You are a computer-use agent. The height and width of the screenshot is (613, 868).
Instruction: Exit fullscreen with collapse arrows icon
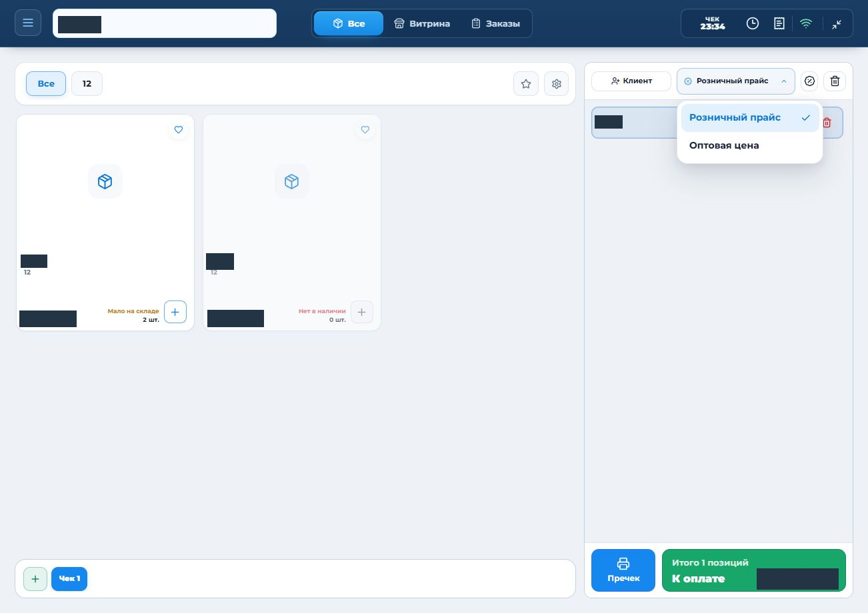[837, 23]
